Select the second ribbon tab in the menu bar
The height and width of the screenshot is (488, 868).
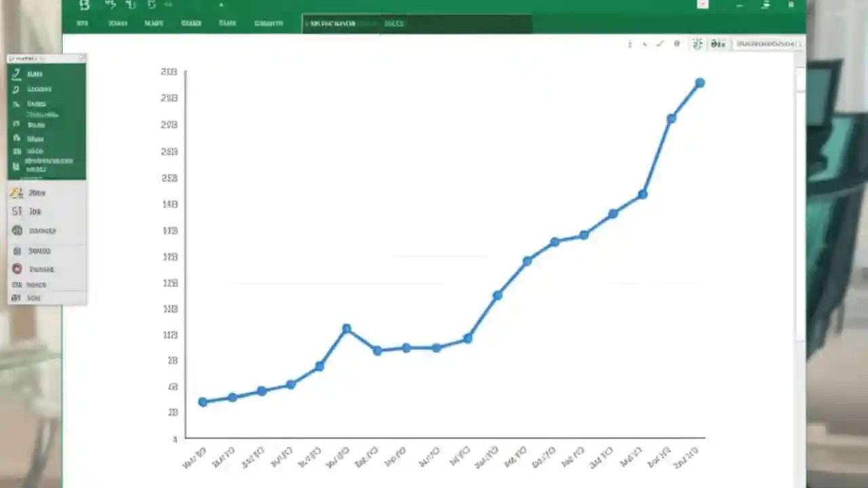click(117, 23)
